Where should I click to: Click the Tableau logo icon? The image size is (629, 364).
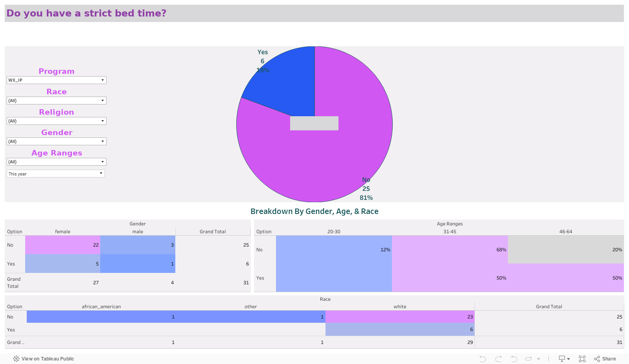[x=16, y=359]
